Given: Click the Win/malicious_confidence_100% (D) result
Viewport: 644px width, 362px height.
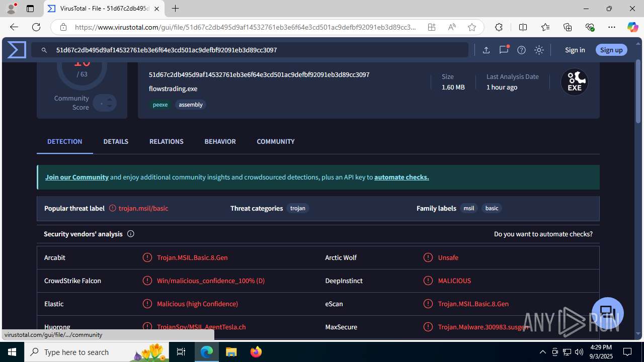Looking at the screenshot, I should point(211,281).
